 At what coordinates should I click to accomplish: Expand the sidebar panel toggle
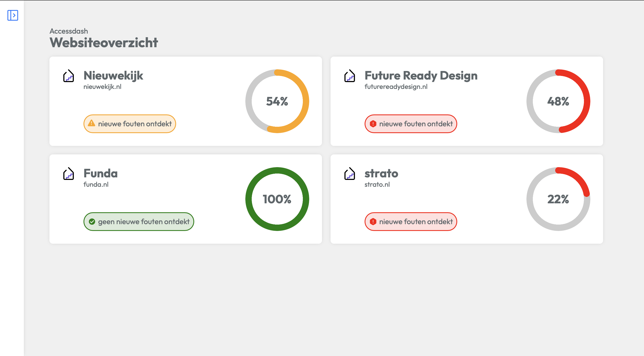click(13, 15)
